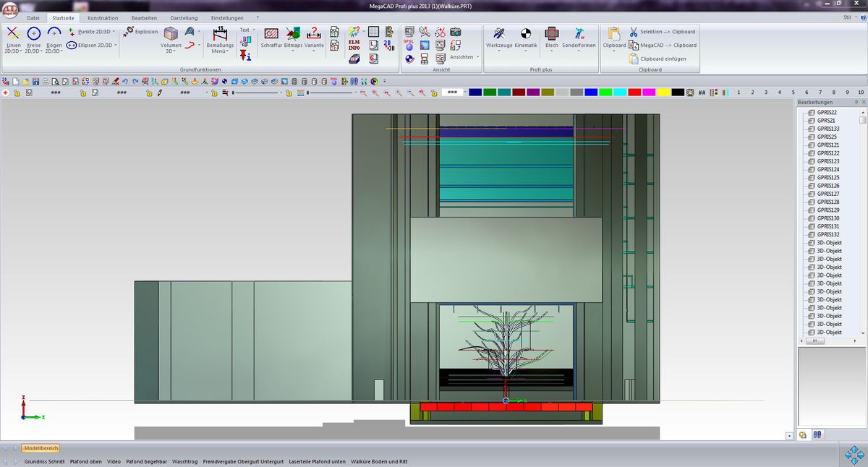Image resolution: width=868 pixels, height=467 pixels.
Task: Click the Sonderformen icon
Action: tap(579, 34)
